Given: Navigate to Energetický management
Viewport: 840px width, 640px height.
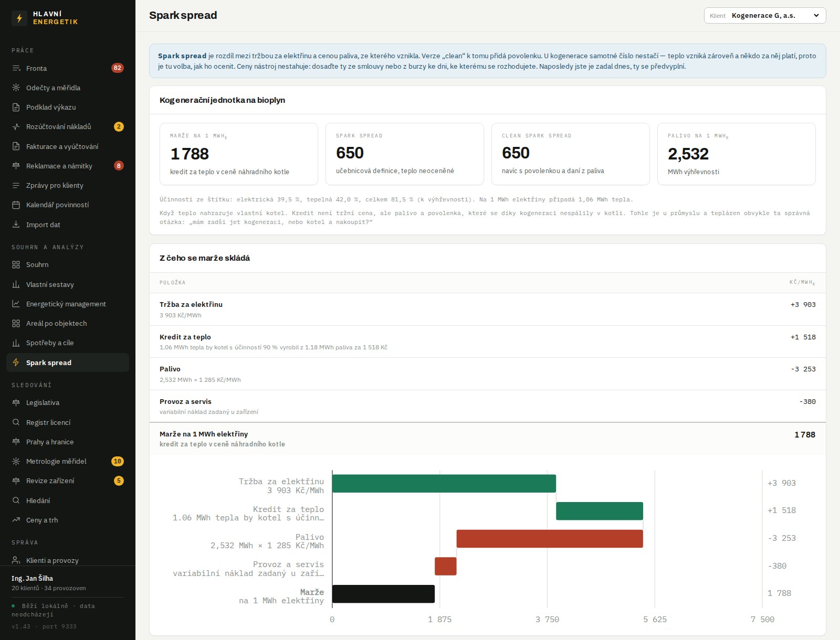Looking at the screenshot, I should 68,304.
